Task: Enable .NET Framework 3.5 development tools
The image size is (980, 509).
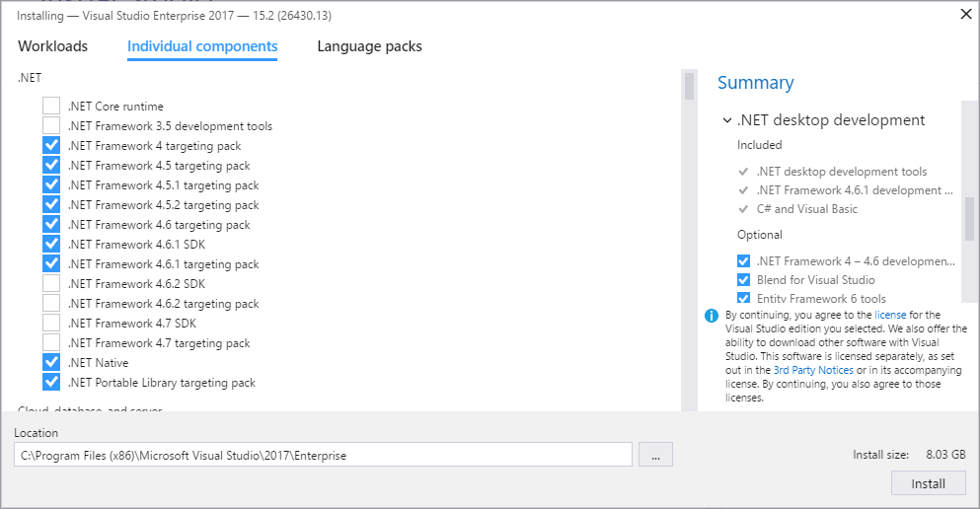Action: coord(51,125)
